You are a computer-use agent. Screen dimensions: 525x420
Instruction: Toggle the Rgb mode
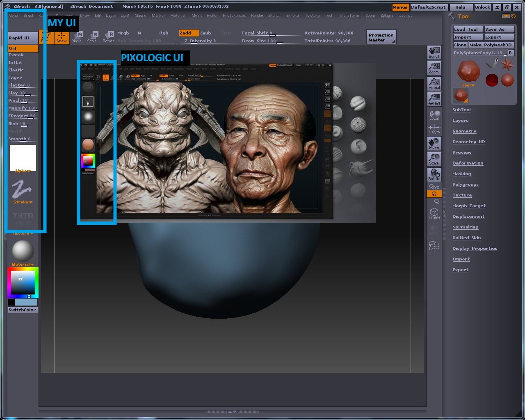pyautogui.click(x=164, y=33)
